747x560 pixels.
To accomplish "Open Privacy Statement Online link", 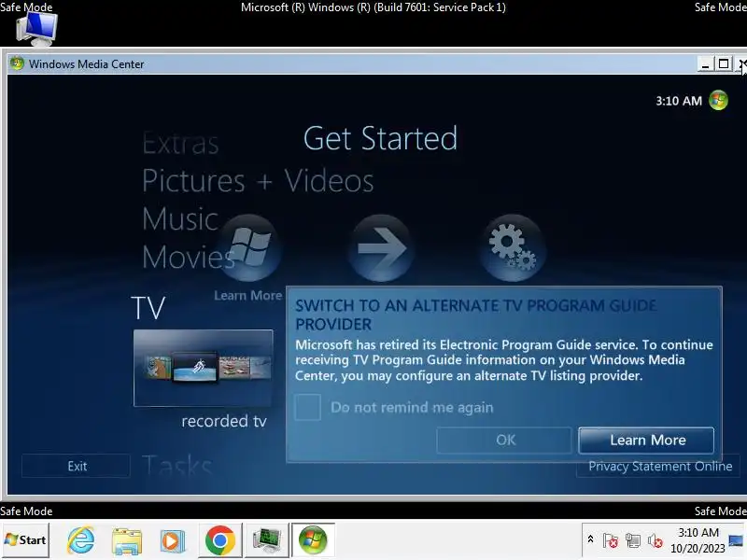I will pos(660,466).
